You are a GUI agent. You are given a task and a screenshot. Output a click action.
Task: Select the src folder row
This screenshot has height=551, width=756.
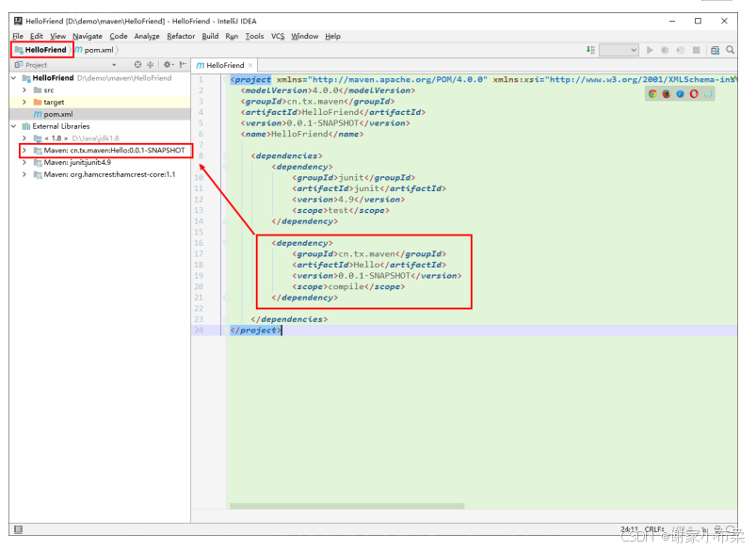[x=100, y=90]
